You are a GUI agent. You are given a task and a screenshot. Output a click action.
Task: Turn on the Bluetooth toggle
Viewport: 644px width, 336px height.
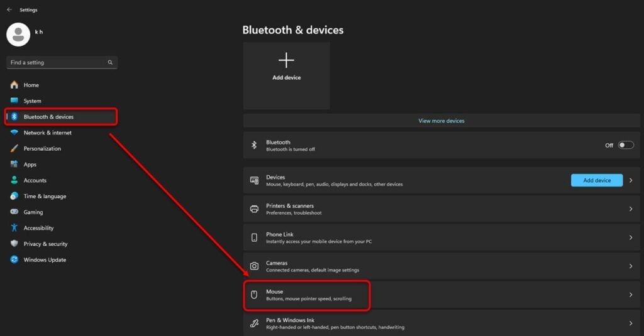(626, 145)
